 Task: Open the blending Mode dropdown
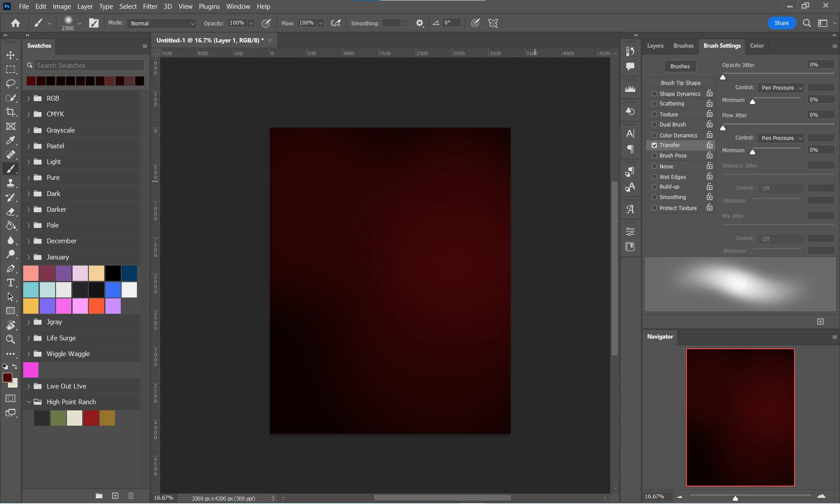click(162, 23)
